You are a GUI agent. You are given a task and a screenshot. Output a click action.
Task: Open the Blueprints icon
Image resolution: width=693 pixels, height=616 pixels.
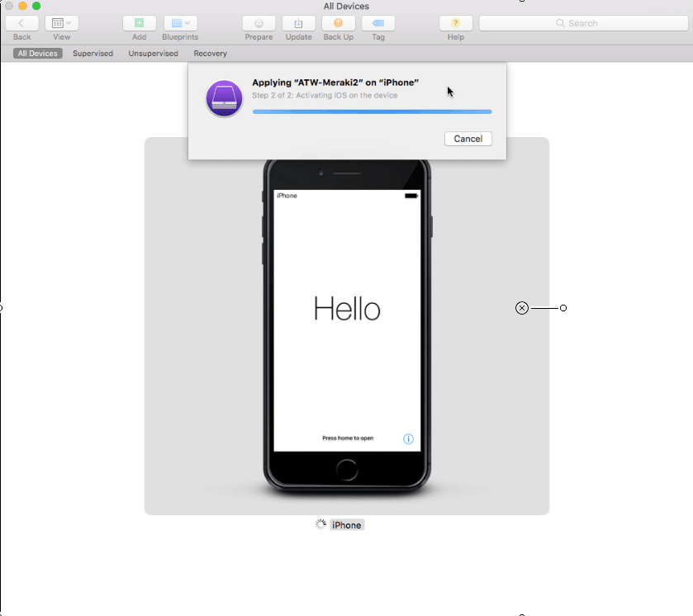point(176,23)
